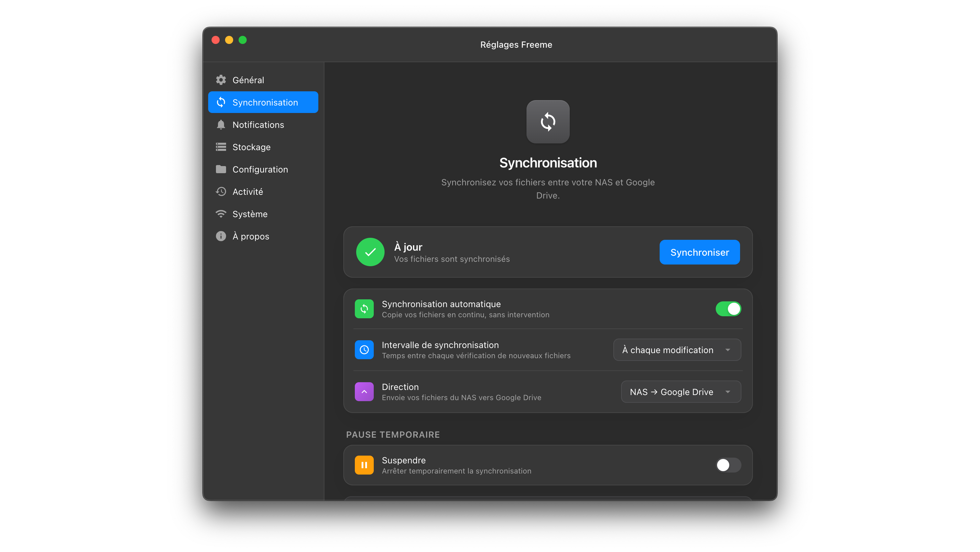Click the Synchroniser button

(x=700, y=252)
